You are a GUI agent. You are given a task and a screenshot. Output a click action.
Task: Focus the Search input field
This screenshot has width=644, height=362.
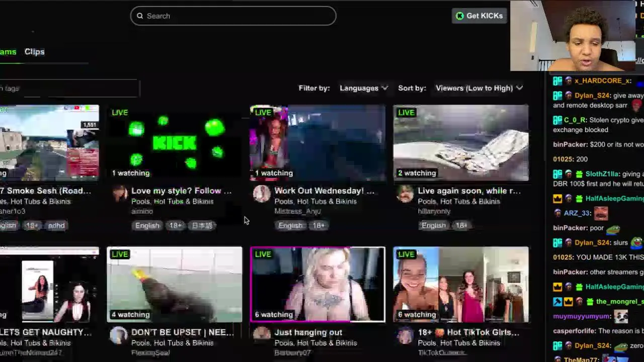[233, 16]
